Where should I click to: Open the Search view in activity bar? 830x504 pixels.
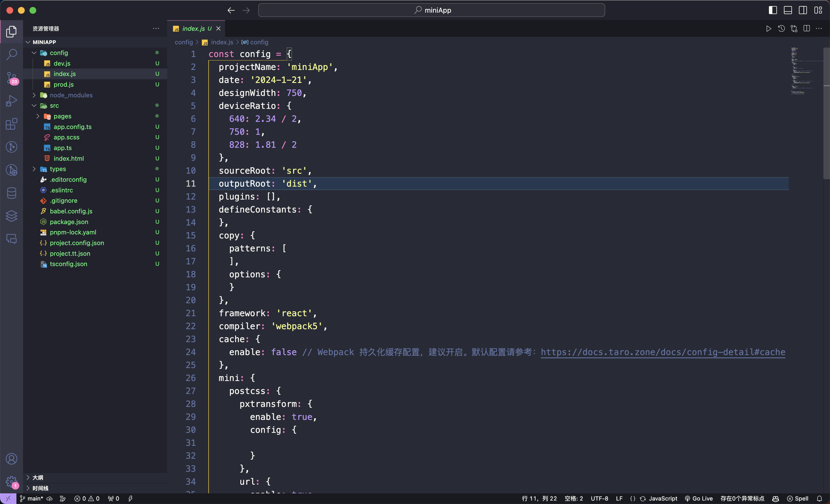pyautogui.click(x=12, y=54)
